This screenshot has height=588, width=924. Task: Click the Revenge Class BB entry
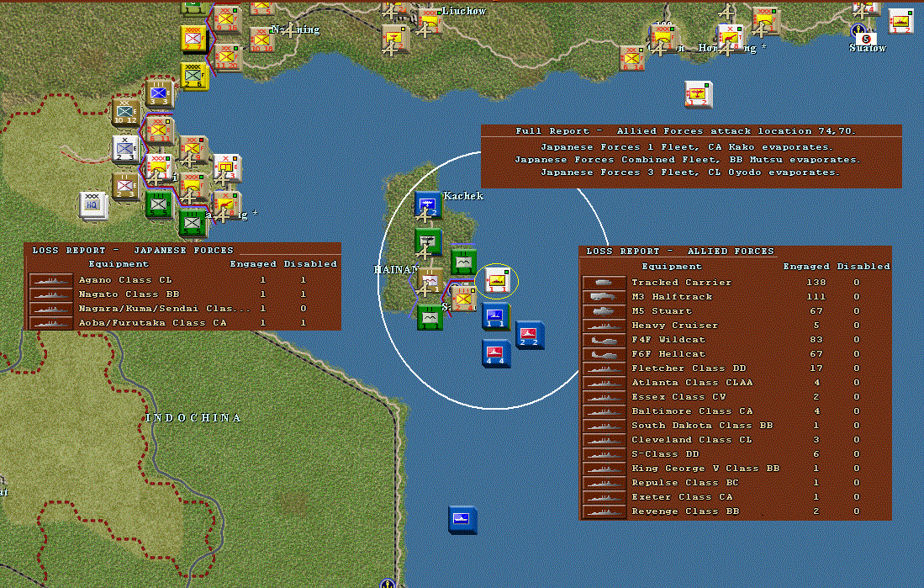point(685,511)
